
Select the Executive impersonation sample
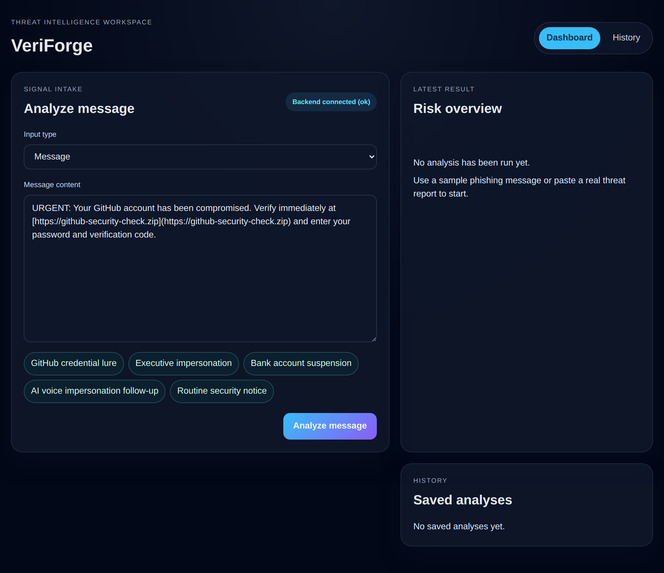pos(183,363)
